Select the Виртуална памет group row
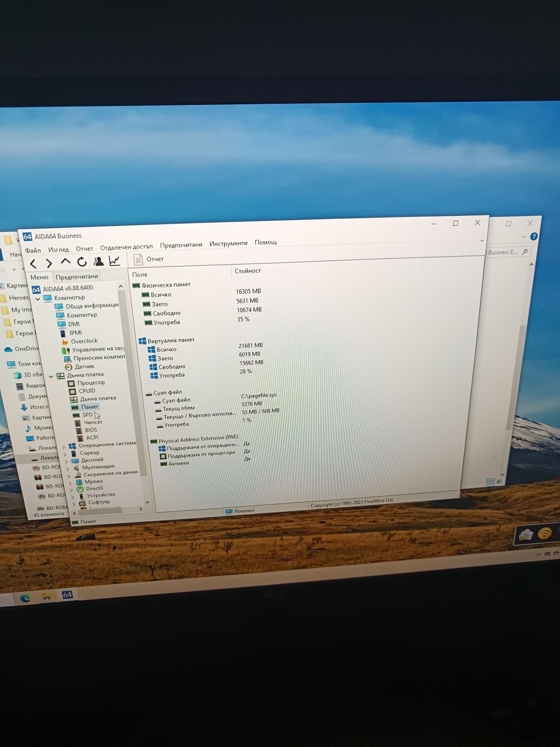 click(x=167, y=341)
